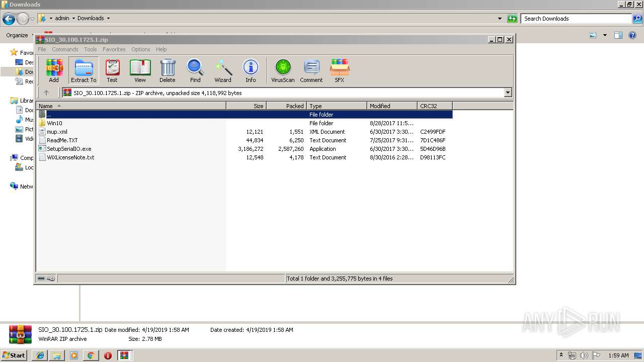Image resolution: width=644 pixels, height=362 pixels.
Task: Launch the Wizard tool
Action: point(223,70)
